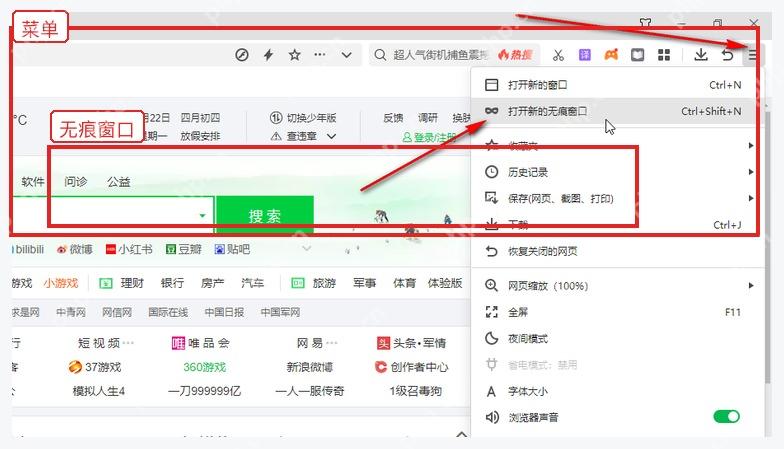Screen dimensions: 784x449
Task: Open the 放假安排 holiday link
Action: pyautogui.click(x=200, y=136)
